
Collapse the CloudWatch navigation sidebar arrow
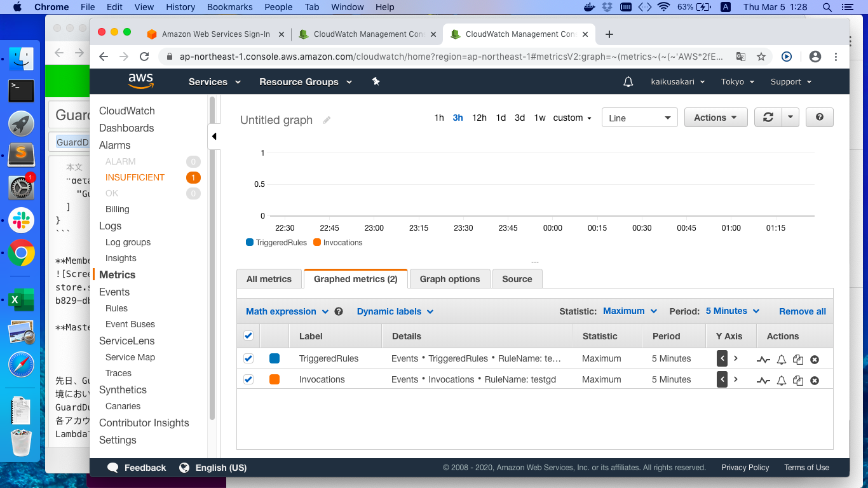pyautogui.click(x=214, y=136)
